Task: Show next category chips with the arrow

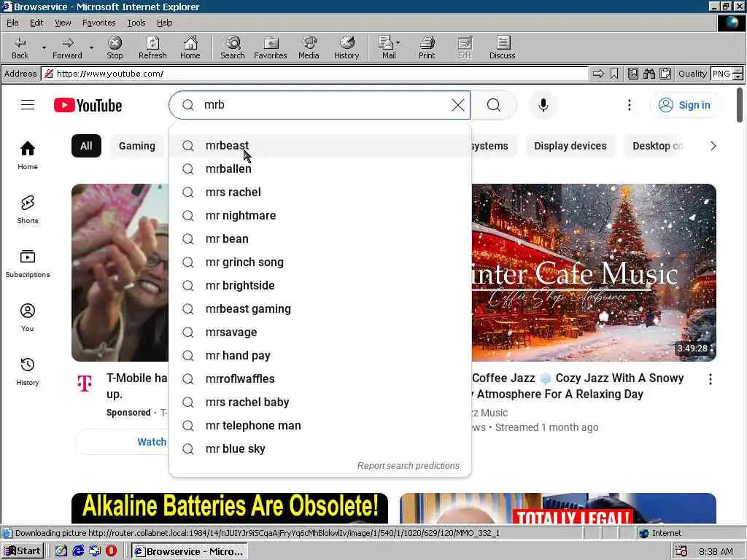Action: click(713, 146)
